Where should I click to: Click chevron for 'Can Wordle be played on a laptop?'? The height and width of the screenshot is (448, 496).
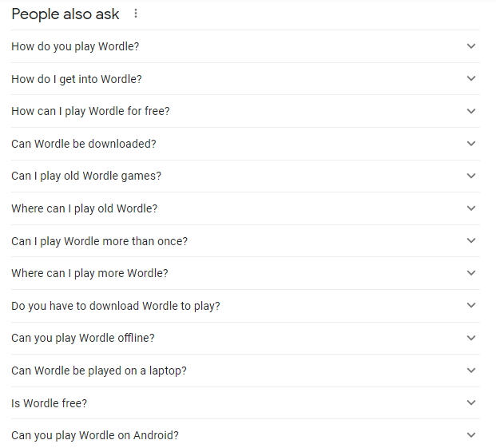471,371
